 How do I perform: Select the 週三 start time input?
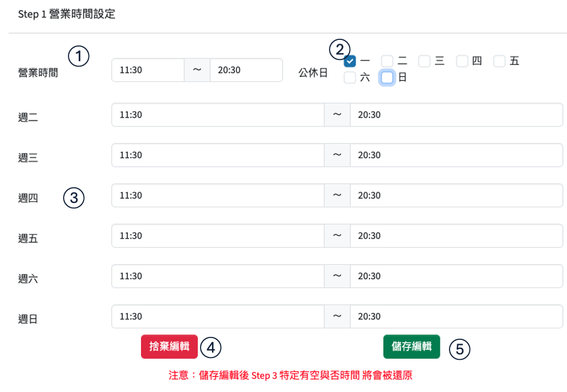(x=217, y=155)
